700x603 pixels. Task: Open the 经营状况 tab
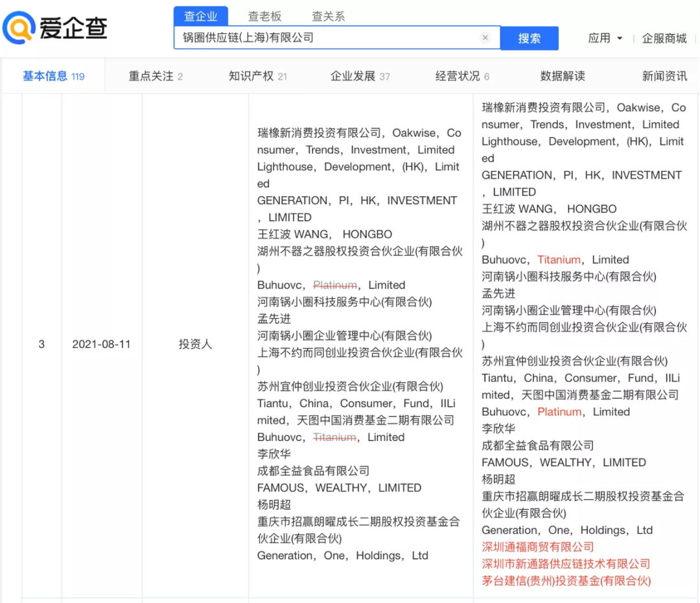(x=462, y=76)
